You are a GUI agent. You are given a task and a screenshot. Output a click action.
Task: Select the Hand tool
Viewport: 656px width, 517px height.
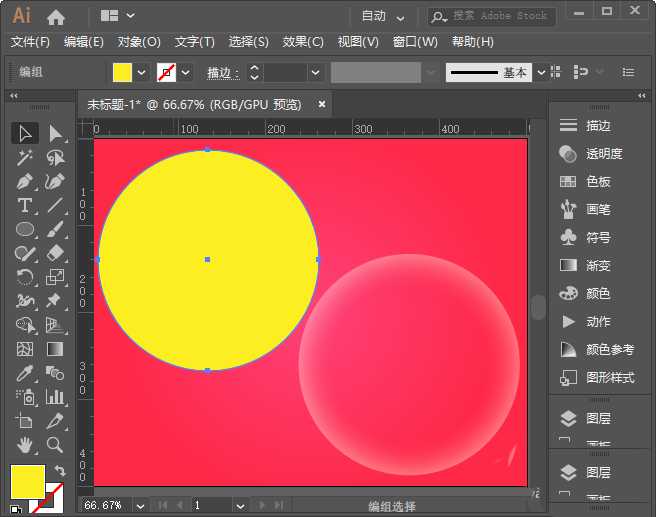tap(25, 445)
